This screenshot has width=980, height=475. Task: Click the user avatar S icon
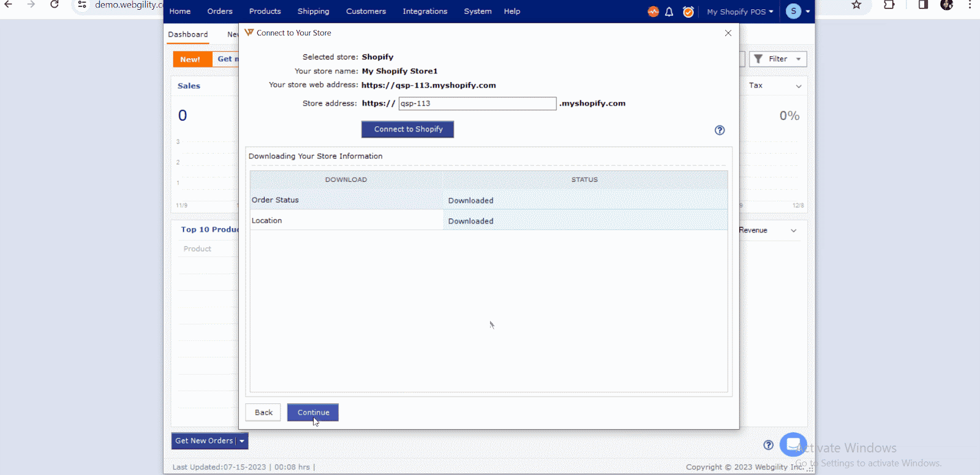coord(793,11)
